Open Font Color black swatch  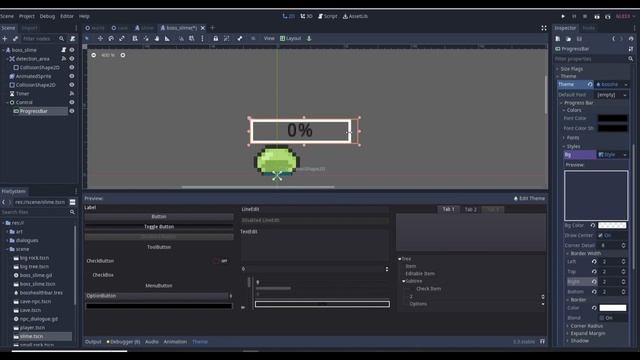612,118
